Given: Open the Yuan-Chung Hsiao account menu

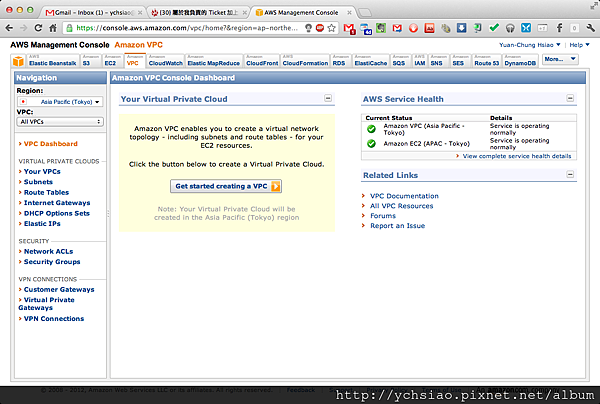Looking at the screenshot, I should [530, 45].
